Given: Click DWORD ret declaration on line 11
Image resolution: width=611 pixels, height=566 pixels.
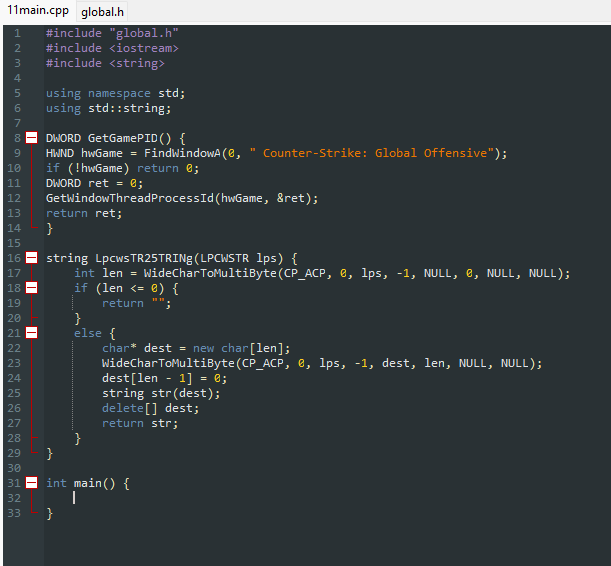Looking at the screenshot, I should tap(94, 183).
